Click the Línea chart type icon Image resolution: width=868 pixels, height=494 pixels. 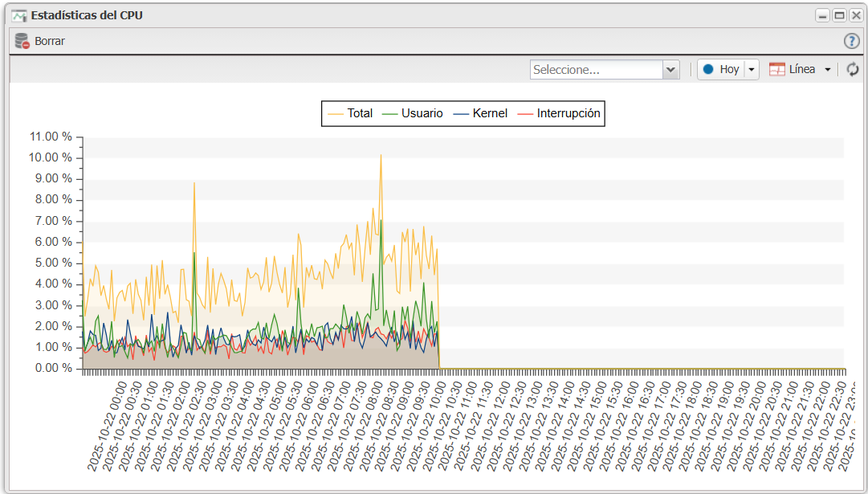(776, 70)
